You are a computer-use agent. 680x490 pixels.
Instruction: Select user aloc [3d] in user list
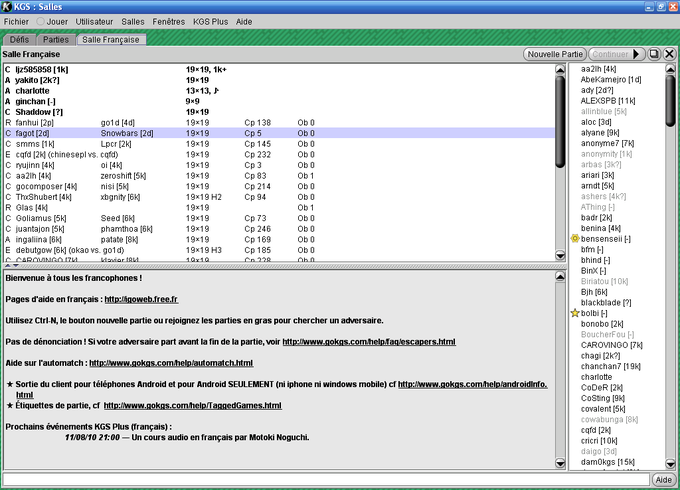pyautogui.click(x=596, y=122)
